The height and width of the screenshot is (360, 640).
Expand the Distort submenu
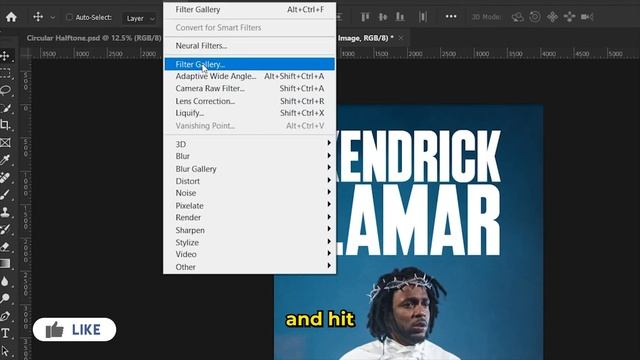coord(249,181)
